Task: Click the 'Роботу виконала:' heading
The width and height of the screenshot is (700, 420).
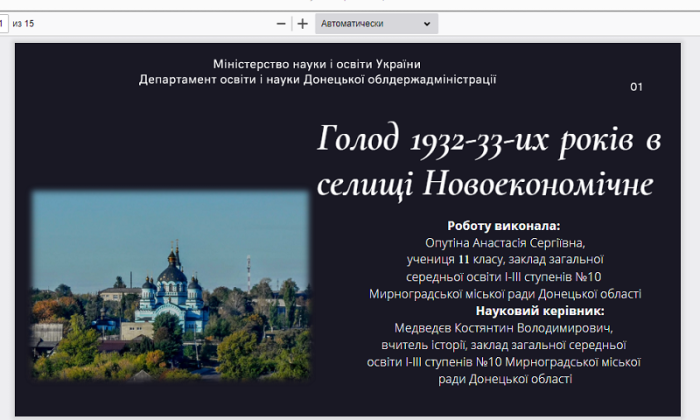Action: pyautogui.click(x=504, y=226)
